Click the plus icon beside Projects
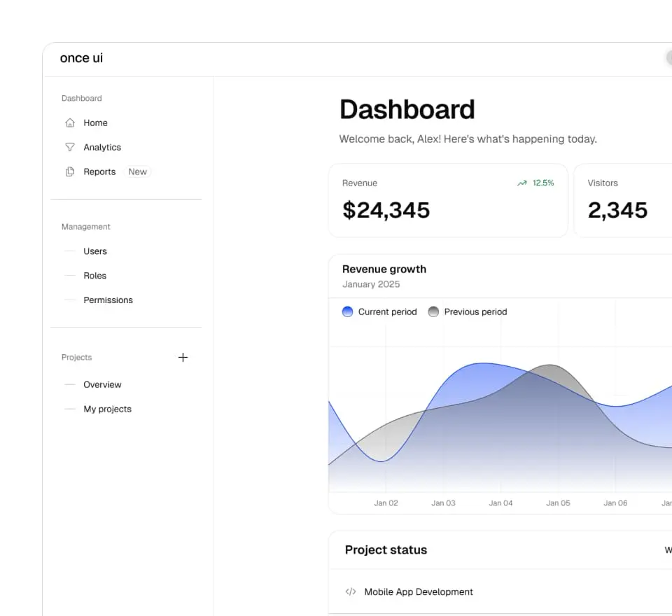Image resolution: width=672 pixels, height=616 pixels. tap(183, 358)
